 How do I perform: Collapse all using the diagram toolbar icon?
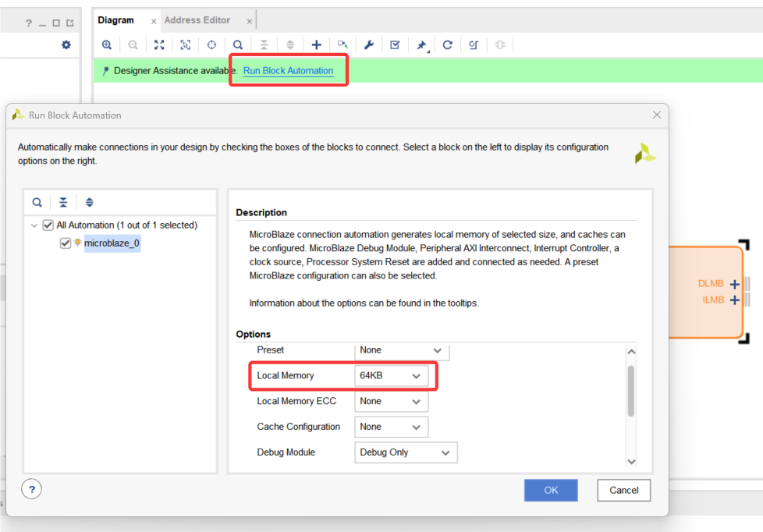click(x=264, y=44)
